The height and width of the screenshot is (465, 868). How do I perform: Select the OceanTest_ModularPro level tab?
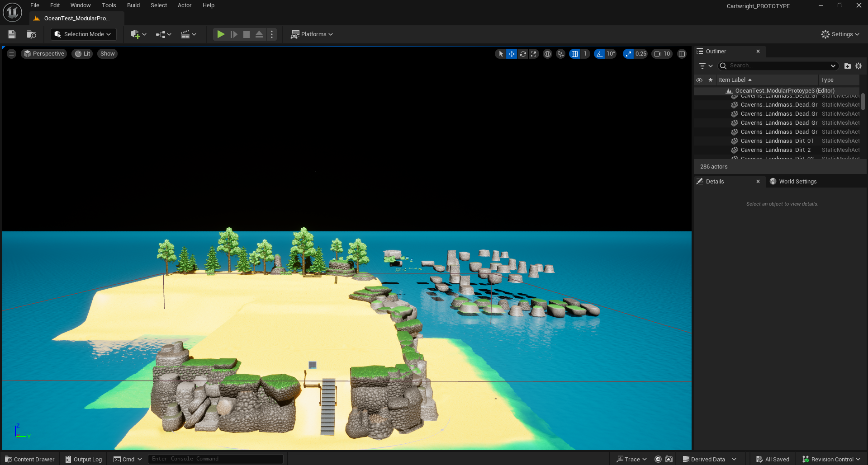pyautogui.click(x=77, y=19)
